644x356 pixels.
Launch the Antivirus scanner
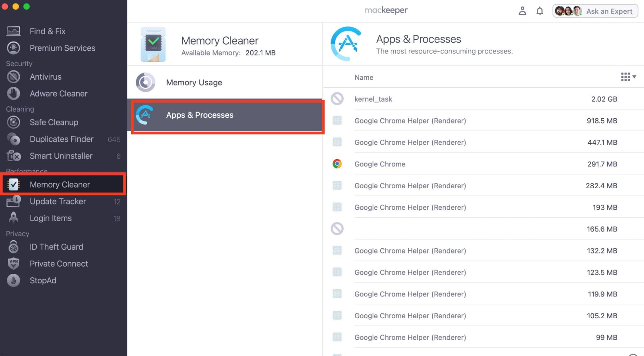coord(45,77)
